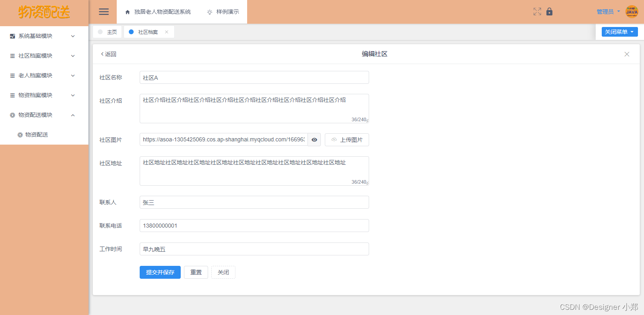
Task: Click the icon next to the 物资配送 submenu
Action: coord(20,135)
